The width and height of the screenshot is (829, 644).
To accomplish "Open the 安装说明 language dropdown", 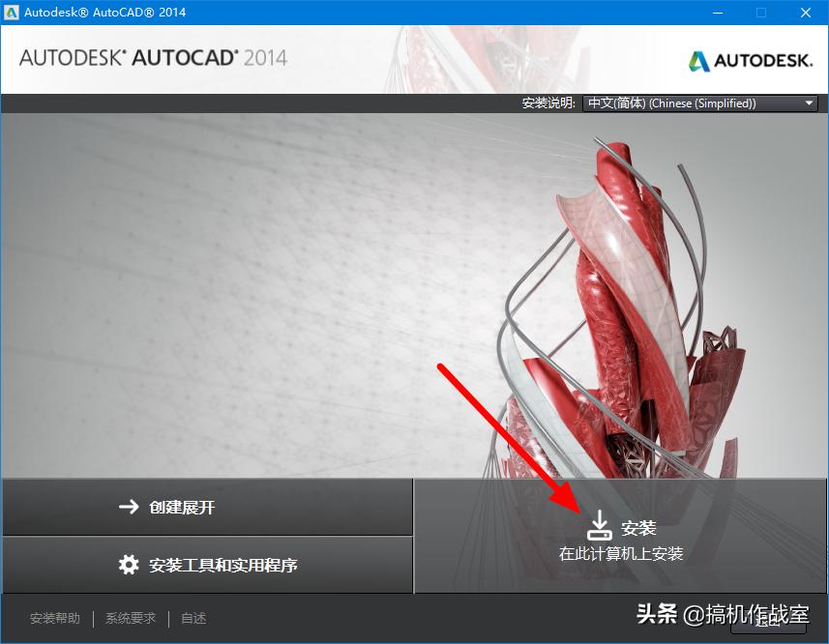I will pos(700,102).
